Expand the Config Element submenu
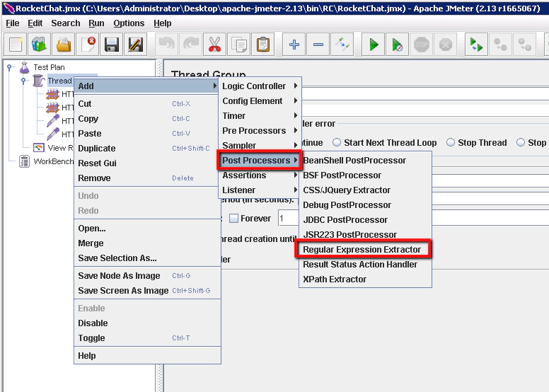 (260, 101)
